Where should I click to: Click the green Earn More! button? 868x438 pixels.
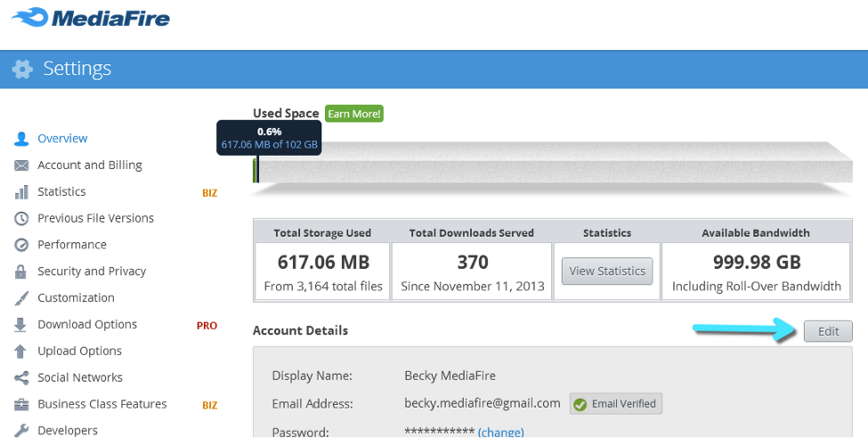tap(353, 114)
